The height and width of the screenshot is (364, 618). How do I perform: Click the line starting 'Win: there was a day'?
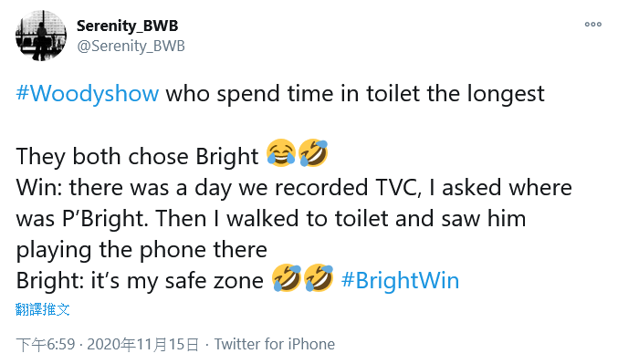point(294,188)
